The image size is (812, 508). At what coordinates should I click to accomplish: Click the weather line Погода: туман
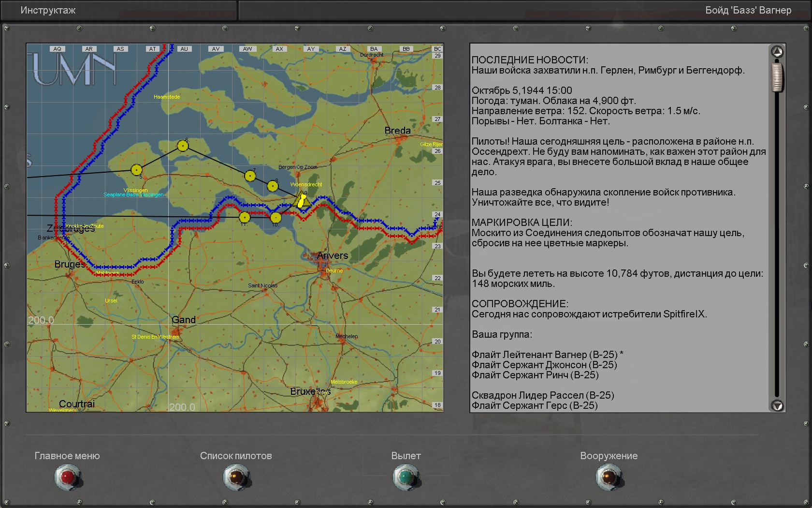click(x=554, y=101)
